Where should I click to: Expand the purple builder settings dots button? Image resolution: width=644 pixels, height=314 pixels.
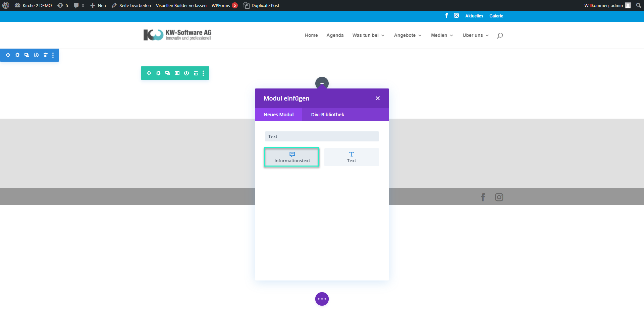coord(322,299)
